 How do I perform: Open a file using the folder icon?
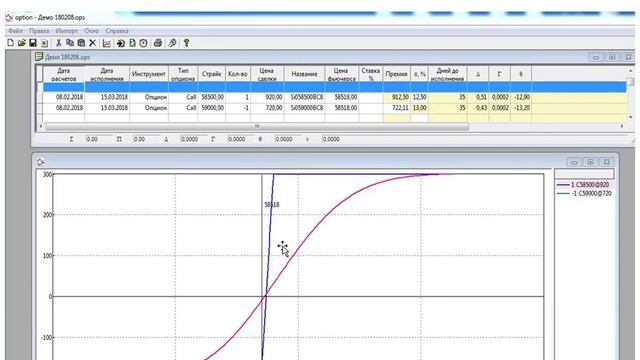[x=22, y=43]
